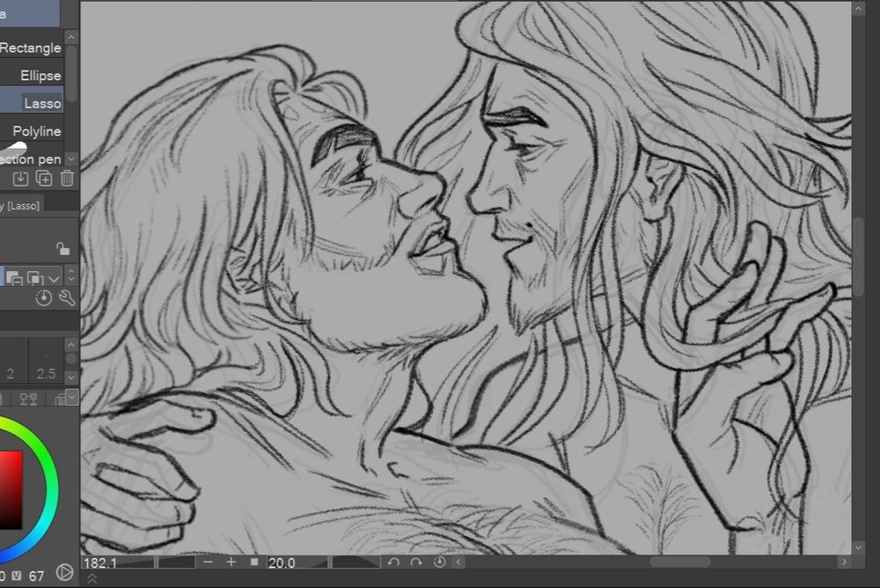Image resolution: width=880 pixels, height=588 pixels.
Task: Reset canvas rotation icon
Action: click(x=439, y=562)
